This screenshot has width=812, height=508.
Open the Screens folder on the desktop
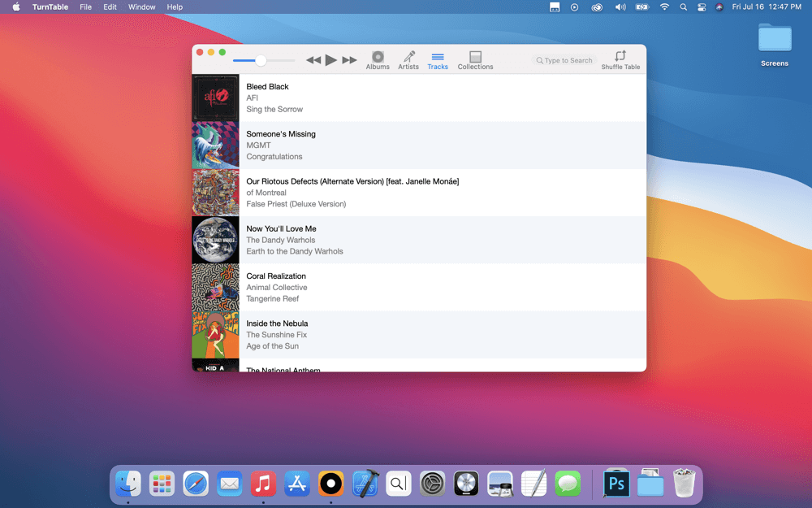tap(775, 45)
